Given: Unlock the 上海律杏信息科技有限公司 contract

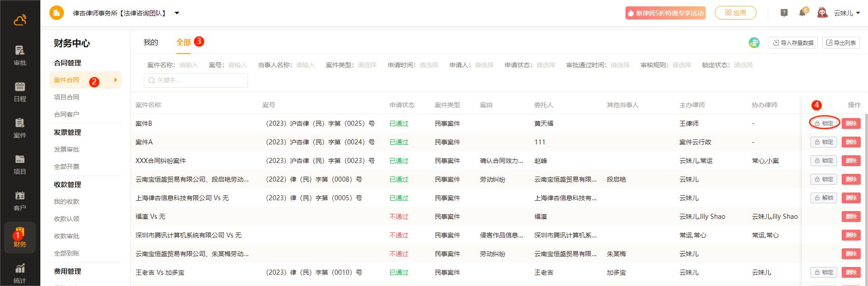Looking at the screenshot, I should click(824, 198).
